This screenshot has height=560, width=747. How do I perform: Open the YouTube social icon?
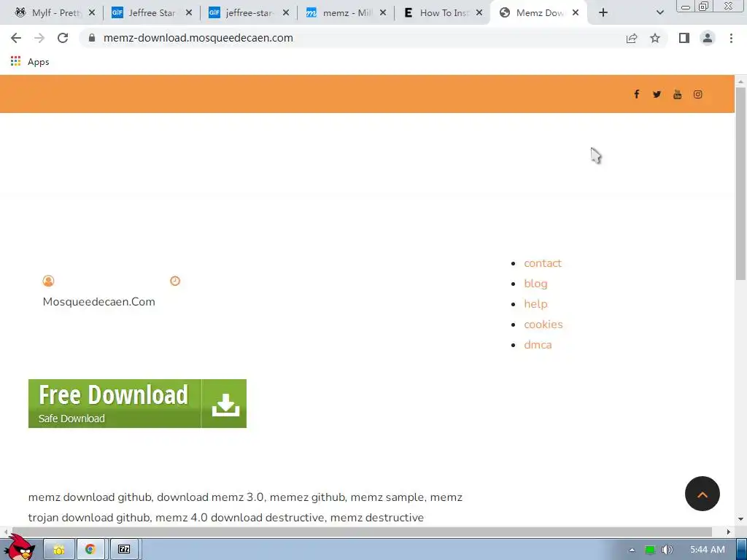tap(678, 94)
